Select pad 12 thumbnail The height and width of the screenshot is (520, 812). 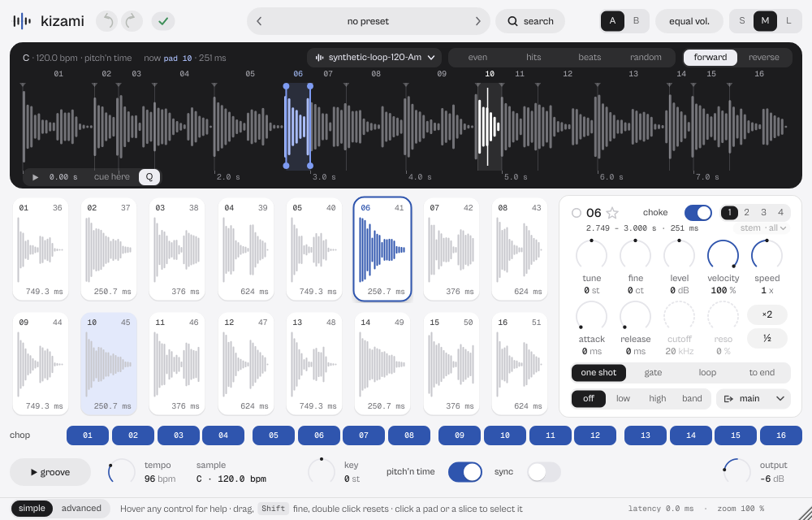[245, 363]
